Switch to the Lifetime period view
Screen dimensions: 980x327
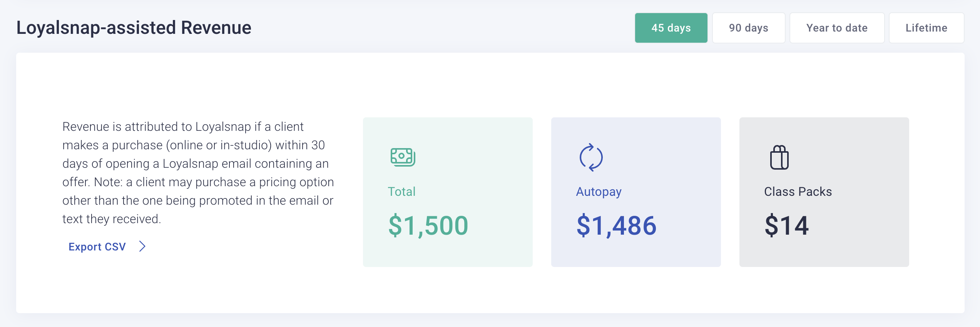(926, 28)
